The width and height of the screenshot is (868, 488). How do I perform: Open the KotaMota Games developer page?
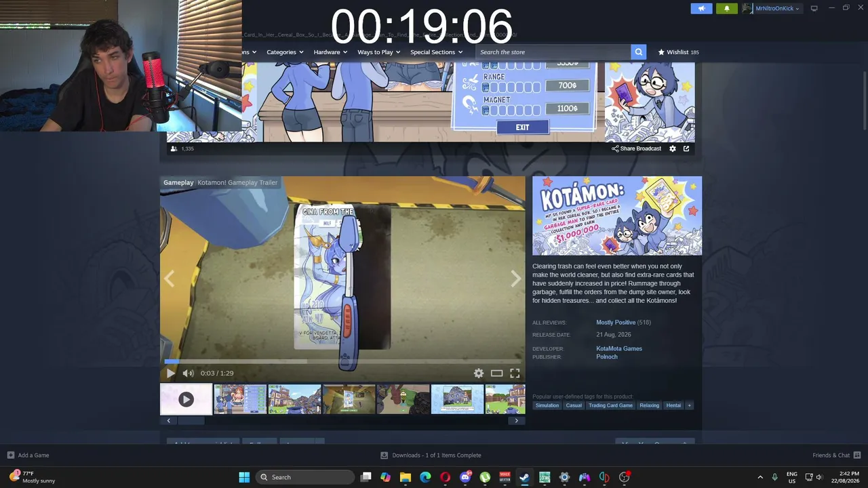click(619, 348)
